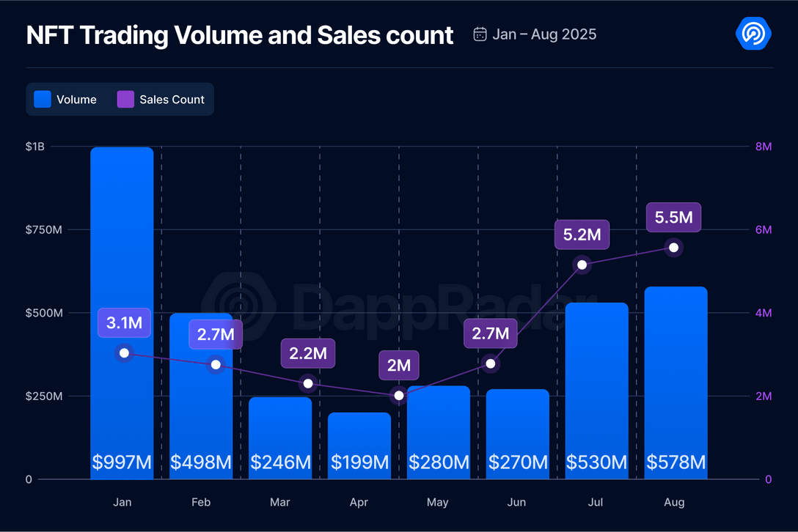
Task: Open the Jan – Aug 2025 date range
Action: (544, 34)
